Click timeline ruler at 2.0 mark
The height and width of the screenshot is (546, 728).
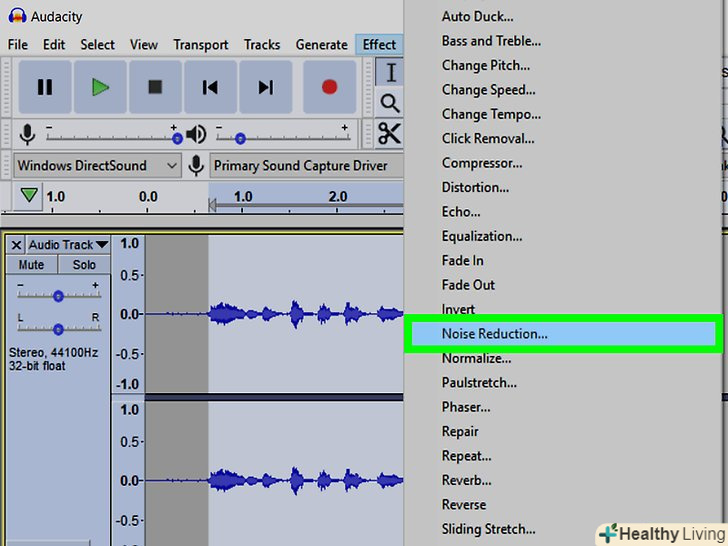pyautogui.click(x=338, y=197)
